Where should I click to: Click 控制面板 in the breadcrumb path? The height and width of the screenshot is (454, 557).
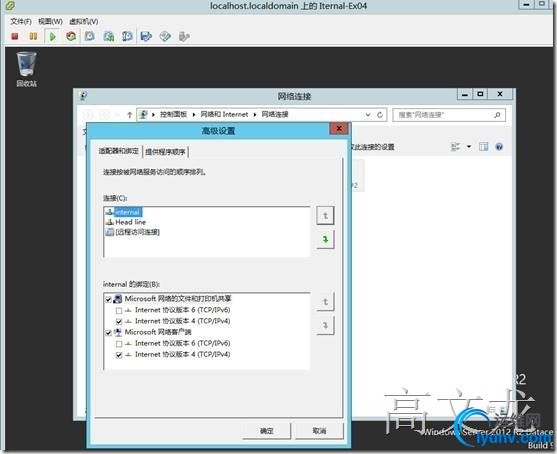point(173,114)
